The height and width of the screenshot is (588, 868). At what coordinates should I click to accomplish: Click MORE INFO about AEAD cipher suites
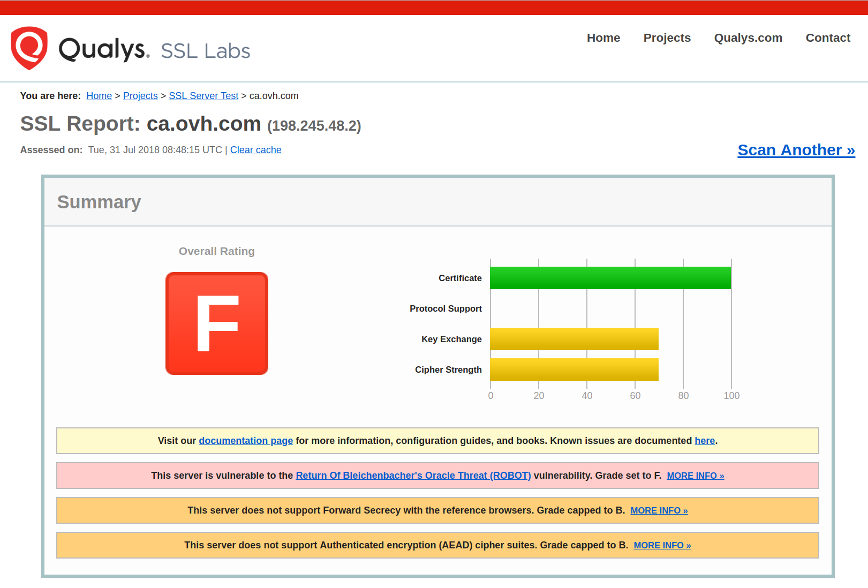[x=662, y=545]
